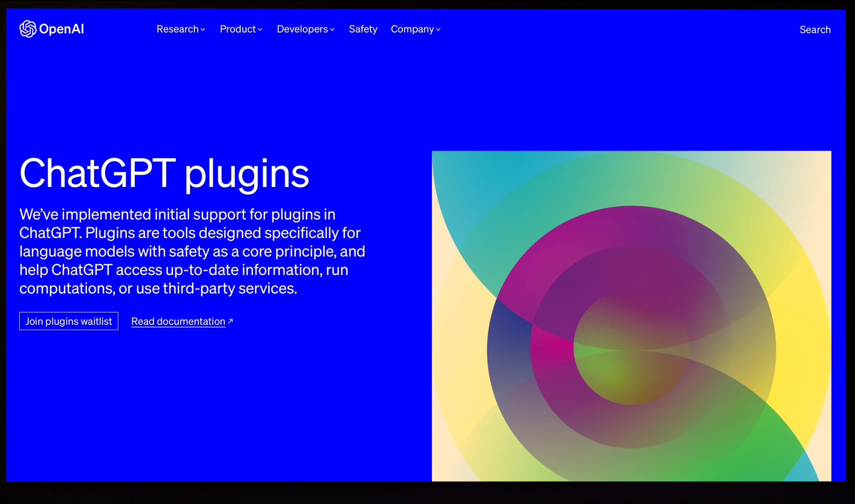The height and width of the screenshot is (504, 855).
Task: Click the OpenAI logo icon
Action: pos(28,29)
